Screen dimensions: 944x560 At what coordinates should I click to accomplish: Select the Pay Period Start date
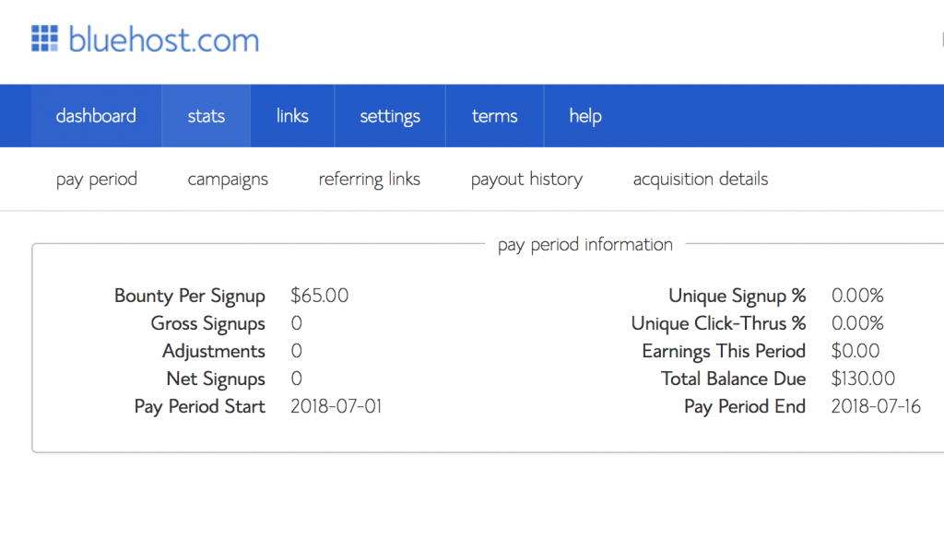336,405
